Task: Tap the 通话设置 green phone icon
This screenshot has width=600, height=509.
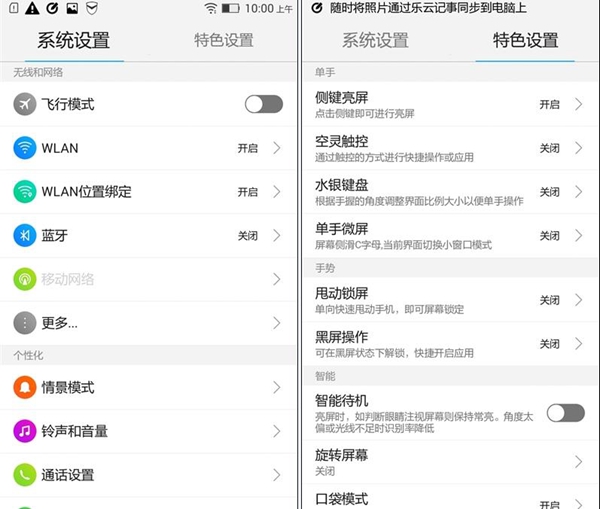Action: [x=25, y=475]
